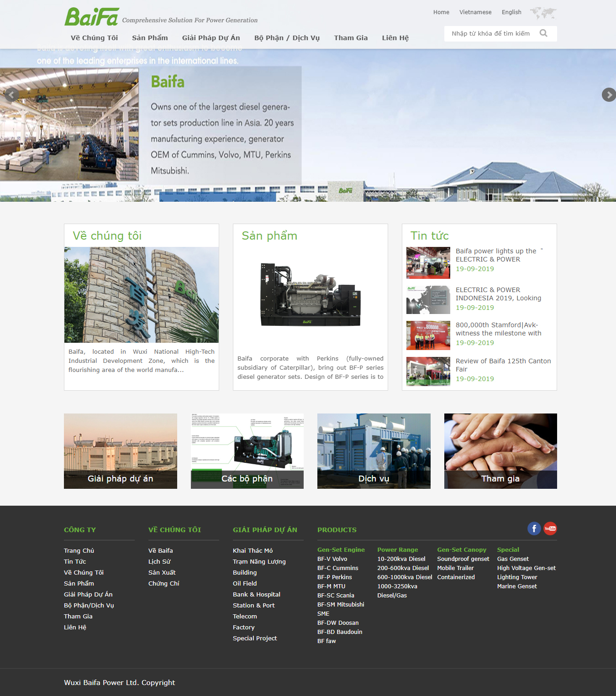Open the Liên Hệ menu
Image resolution: width=616 pixels, height=696 pixels.
[395, 38]
